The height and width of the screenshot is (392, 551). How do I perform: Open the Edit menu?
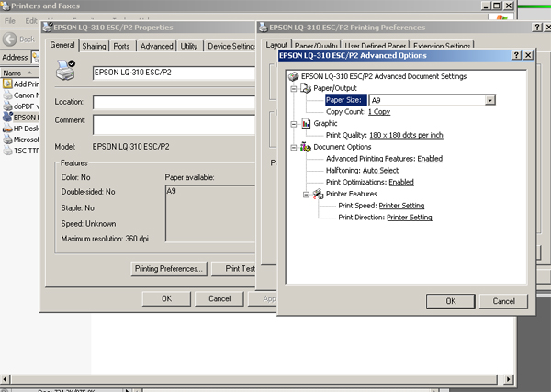pyautogui.click(x=31, y=21)
